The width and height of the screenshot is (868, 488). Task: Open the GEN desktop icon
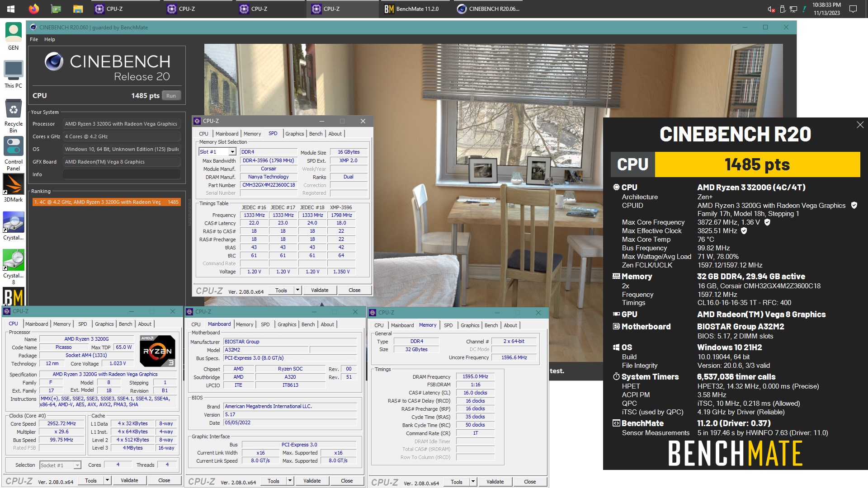pyautogui.click(x=13, y=37)
